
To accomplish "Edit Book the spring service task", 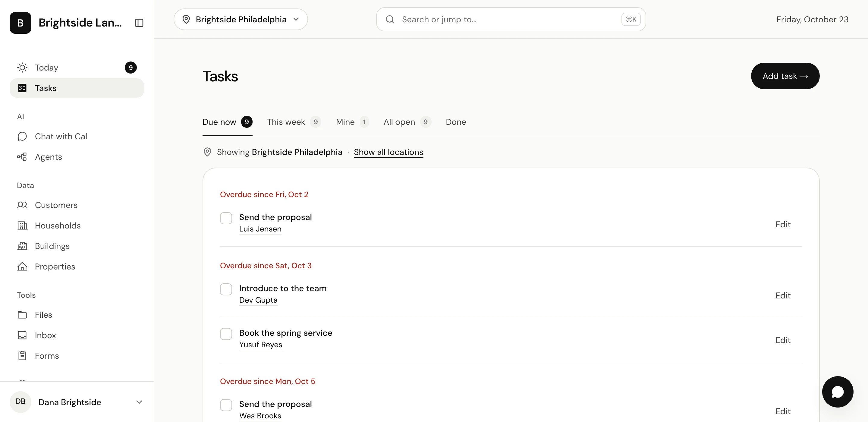I will click(783, 340).
